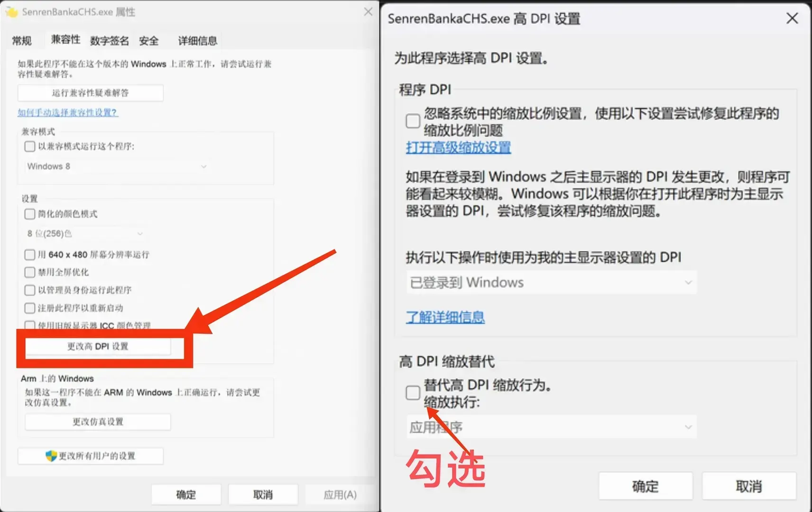Go to the 详细信息 tab

(197, 41)
